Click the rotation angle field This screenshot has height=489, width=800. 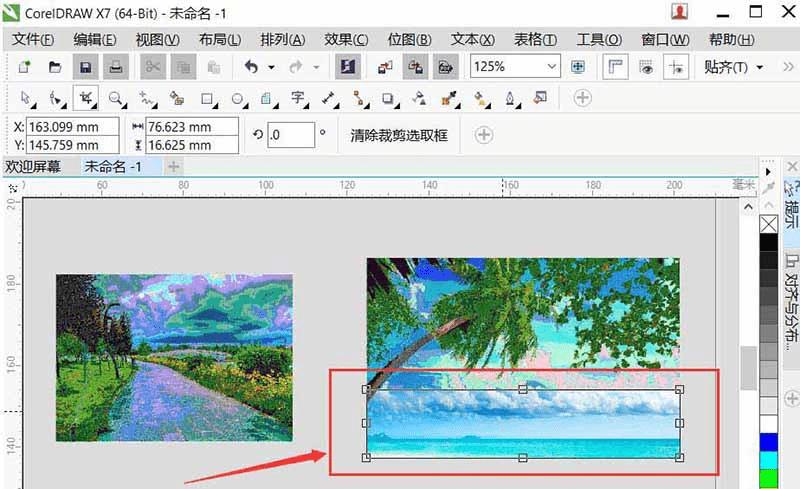(x=291, y=135)
